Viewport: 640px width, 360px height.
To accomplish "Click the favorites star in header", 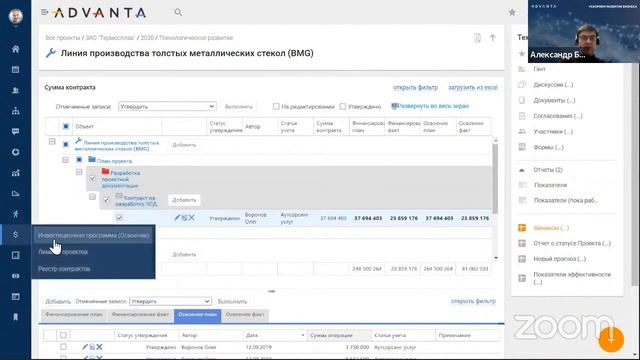I will (512, 12).
